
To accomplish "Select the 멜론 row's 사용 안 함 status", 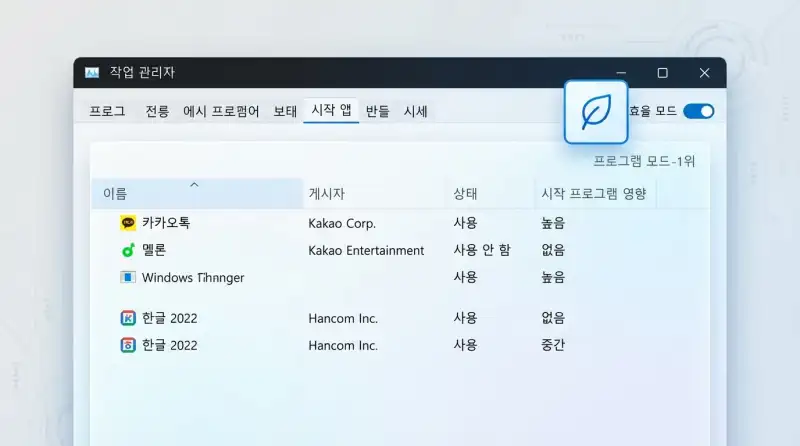I will pyautogui.click(x=481, y=250).
